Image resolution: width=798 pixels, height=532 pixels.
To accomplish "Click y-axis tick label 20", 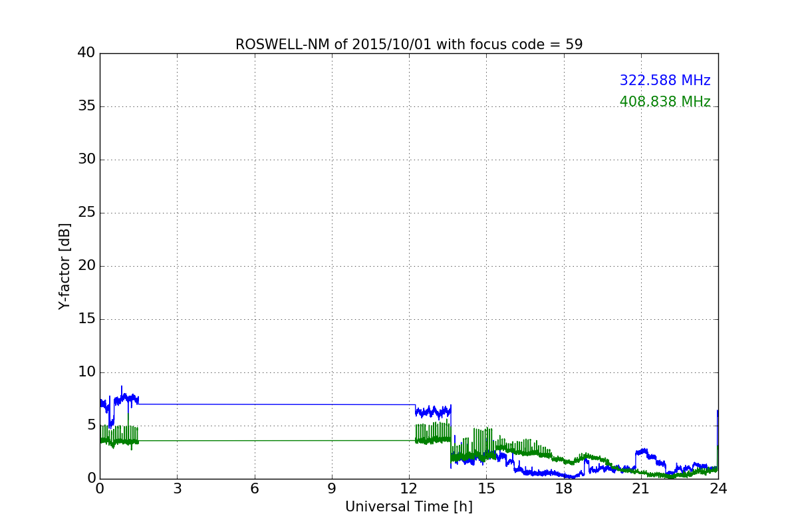I will click(86, 266).
